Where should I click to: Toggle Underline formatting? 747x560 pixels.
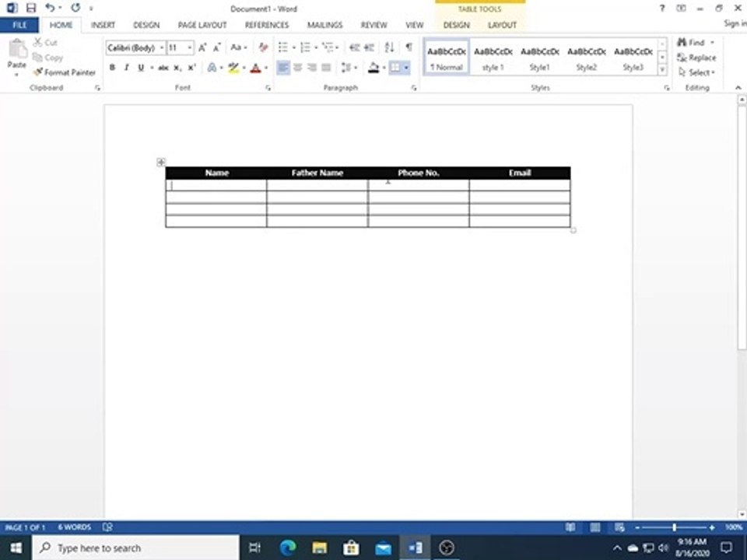141,68
